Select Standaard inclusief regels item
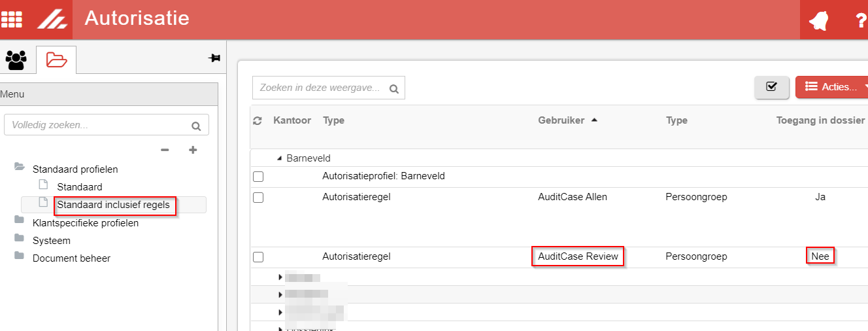The height and width of the screenshot is (331, 868). [114, 205]
